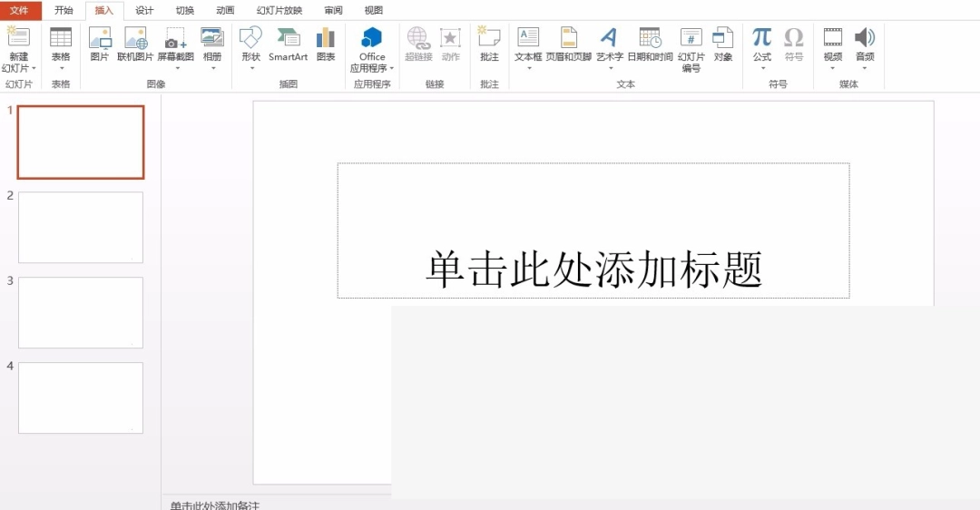Click the Screenshot (屏幕截图) icon

pyautogui.click(x=176, y=37)
